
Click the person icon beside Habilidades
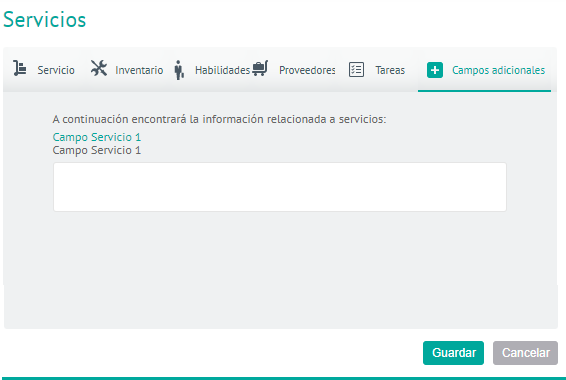click(179, 70)
